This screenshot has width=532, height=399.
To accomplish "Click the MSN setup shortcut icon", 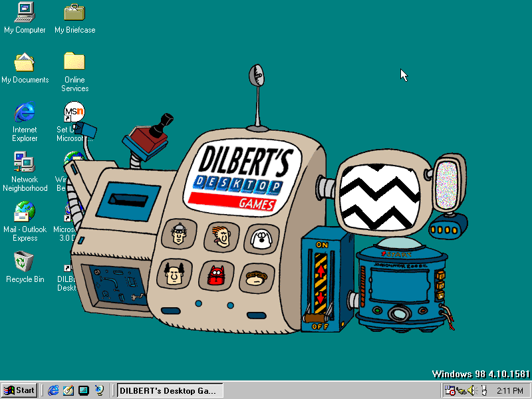I will click(74, 112).
